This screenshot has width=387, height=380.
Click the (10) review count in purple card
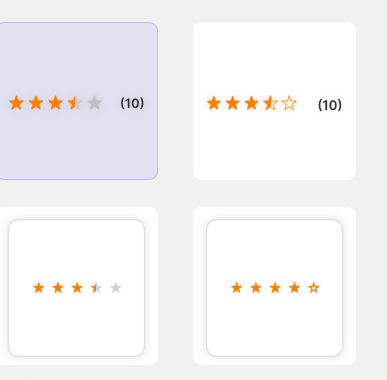click(132, 103)
